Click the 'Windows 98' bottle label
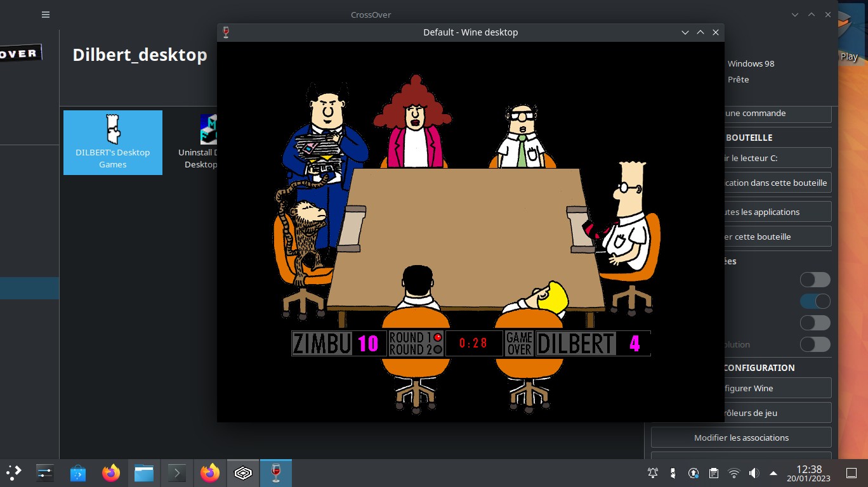This screenshot has height=487, width=868. (751, 63)
